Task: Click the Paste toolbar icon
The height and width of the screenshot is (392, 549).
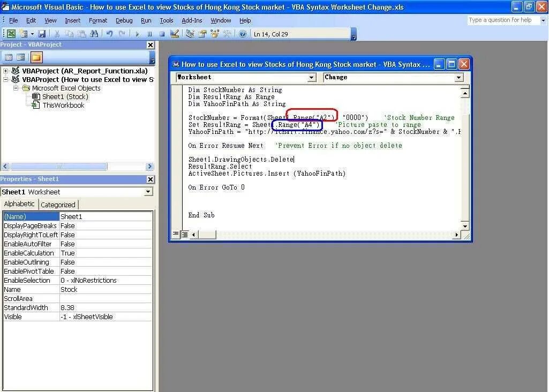Action: (81, 34)
